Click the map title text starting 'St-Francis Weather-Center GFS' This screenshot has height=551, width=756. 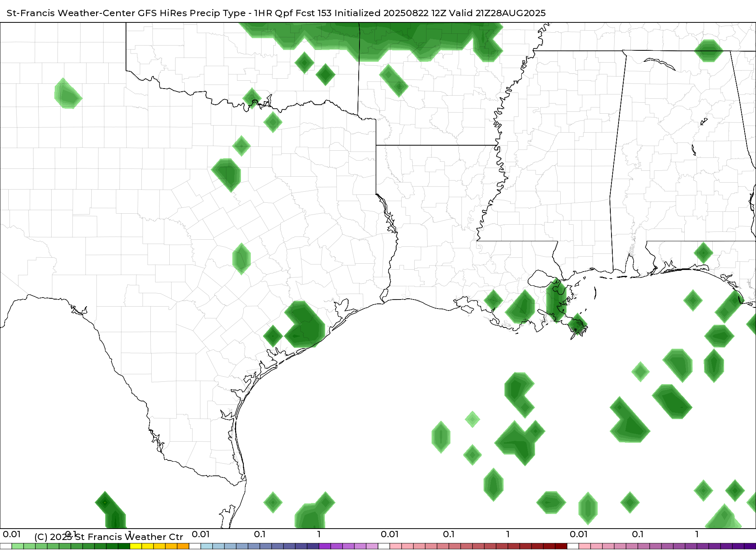[276, 13]
